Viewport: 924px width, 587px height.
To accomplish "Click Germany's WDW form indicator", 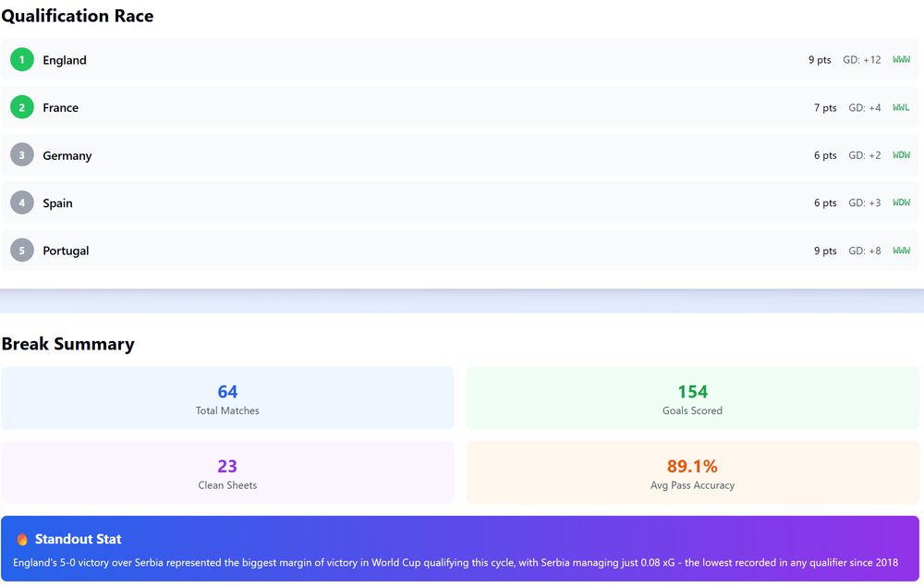I will [901, 155].
